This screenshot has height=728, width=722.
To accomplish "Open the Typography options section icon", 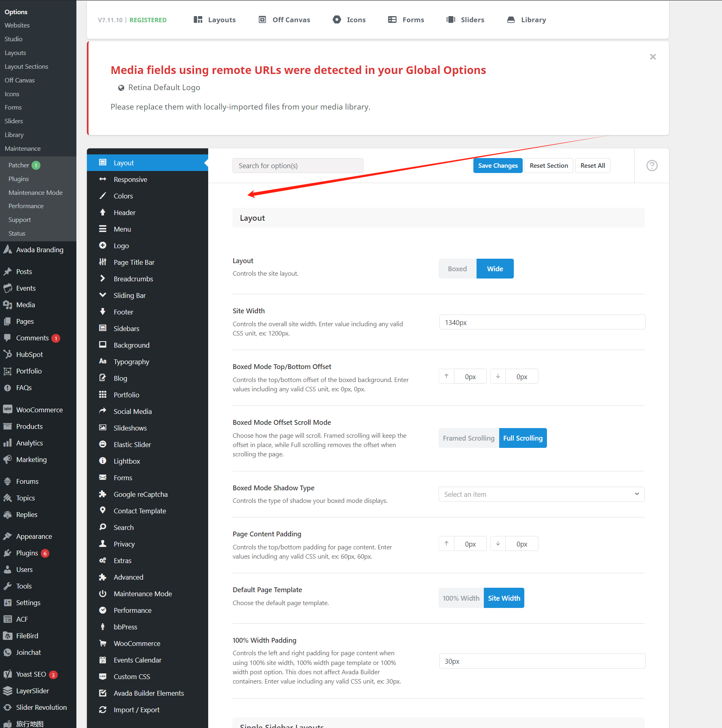I will tap(103, 361).
